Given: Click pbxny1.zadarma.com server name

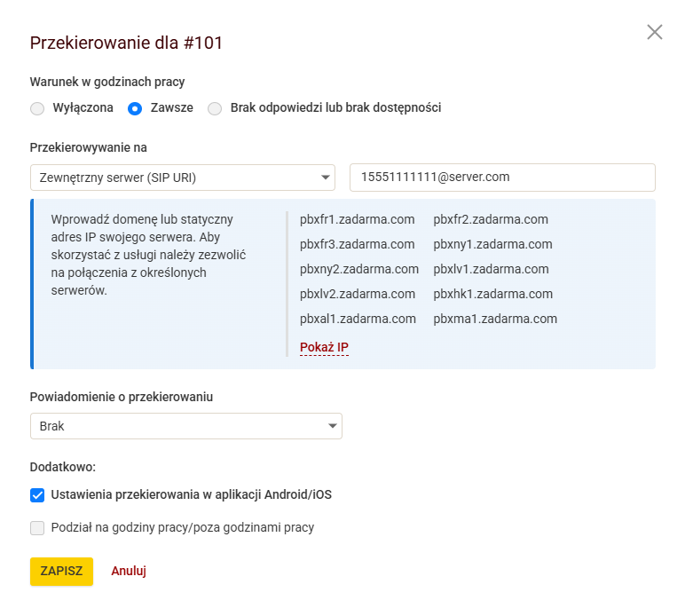Looking at the screenshot, I should 492,244.
